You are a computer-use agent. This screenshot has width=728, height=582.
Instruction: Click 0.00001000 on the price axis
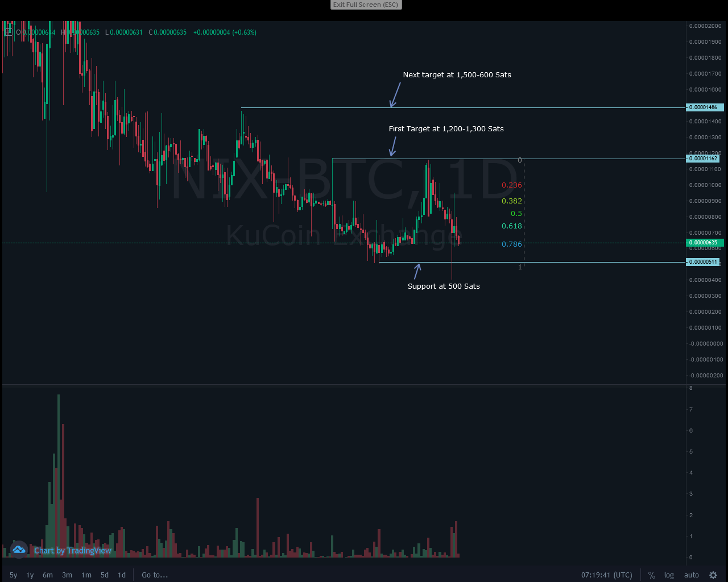click(705, 185)
